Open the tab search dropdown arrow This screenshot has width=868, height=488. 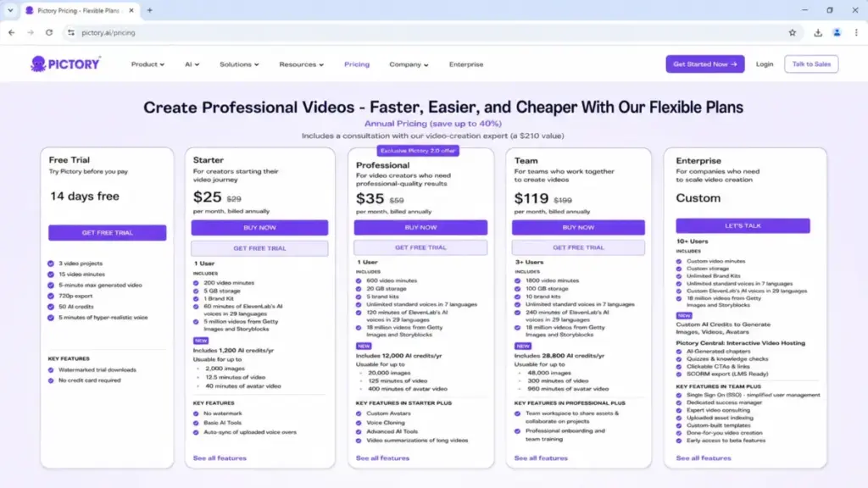[x=10, y=10]
